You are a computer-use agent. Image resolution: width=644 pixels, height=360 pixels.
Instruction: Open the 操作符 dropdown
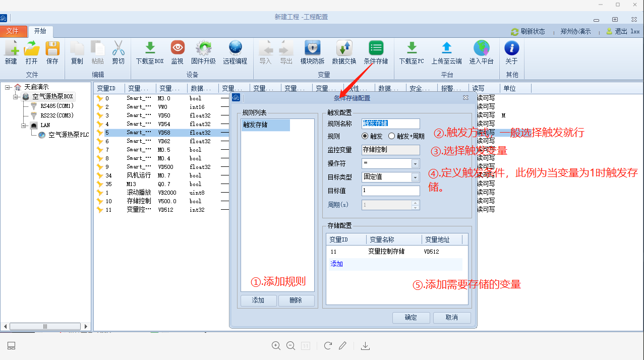(416, 164)
